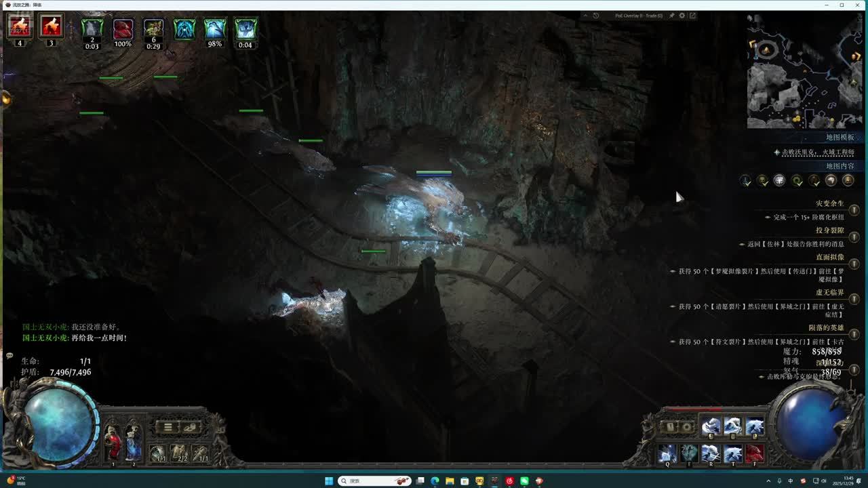Click the first top-row skill slot icon
Image resolution: width=868 pixels, height=488 pixels.
click(x=711, y=426)
